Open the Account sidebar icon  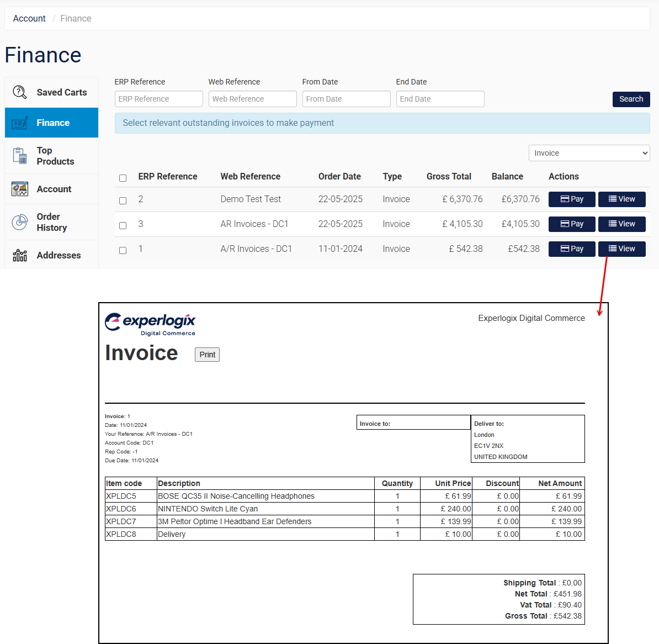pyautogui.click(x=19, y=189)
